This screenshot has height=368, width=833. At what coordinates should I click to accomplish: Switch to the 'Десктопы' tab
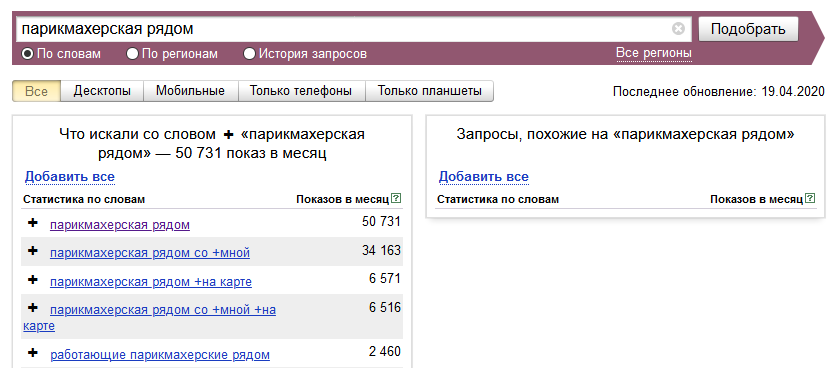point(102,91)
